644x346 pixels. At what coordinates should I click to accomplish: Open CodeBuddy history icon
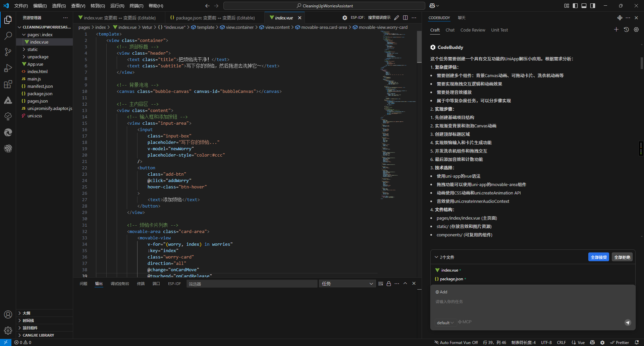click(626, 30)
